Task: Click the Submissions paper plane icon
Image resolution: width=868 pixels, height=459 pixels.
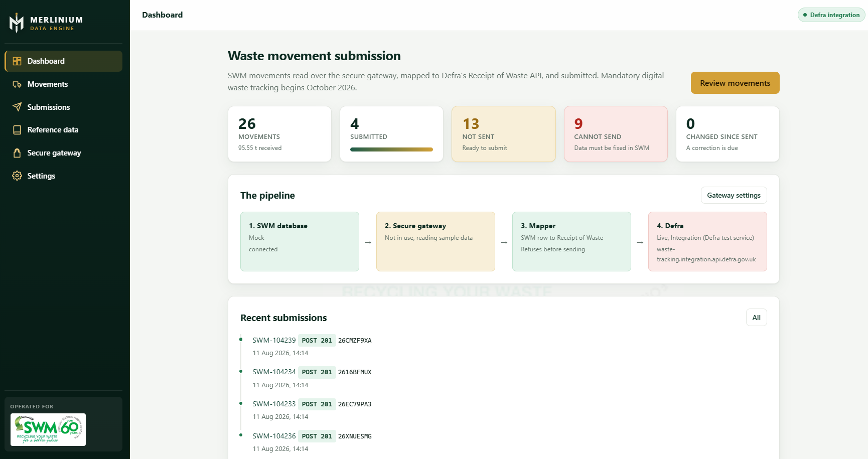Action: pos(17,107)
